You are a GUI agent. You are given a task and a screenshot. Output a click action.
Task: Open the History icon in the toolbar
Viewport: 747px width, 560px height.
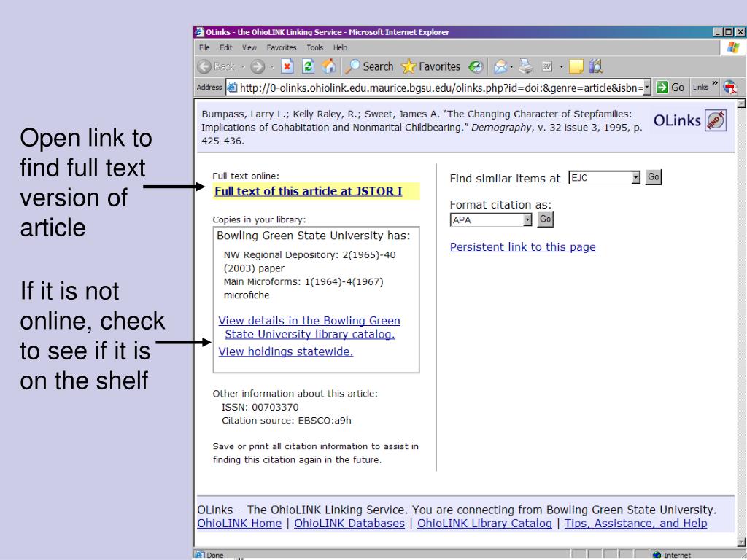click(x=476, y=66)
